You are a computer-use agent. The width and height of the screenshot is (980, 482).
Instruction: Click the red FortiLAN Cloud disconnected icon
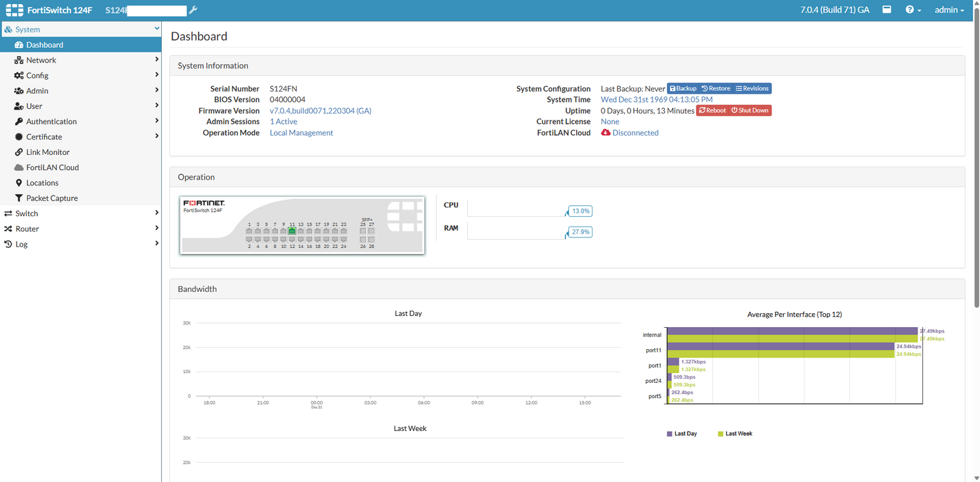tap(606, 133)
